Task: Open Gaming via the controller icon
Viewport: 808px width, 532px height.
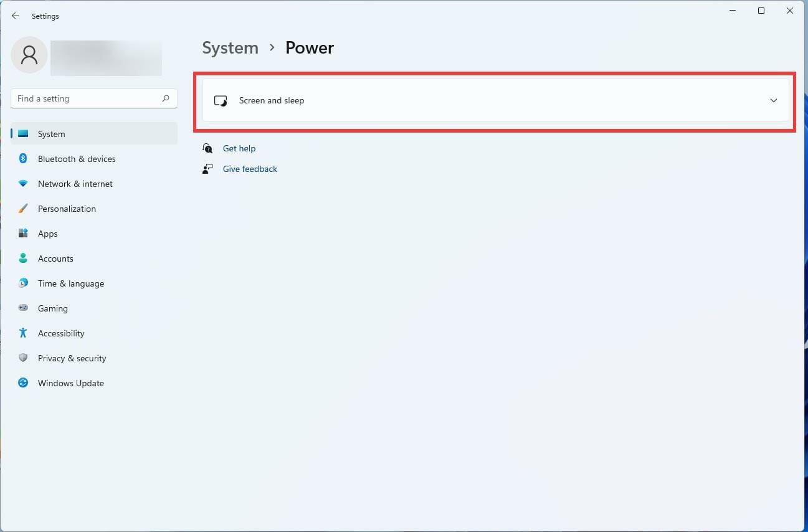Action: [23, 308]
